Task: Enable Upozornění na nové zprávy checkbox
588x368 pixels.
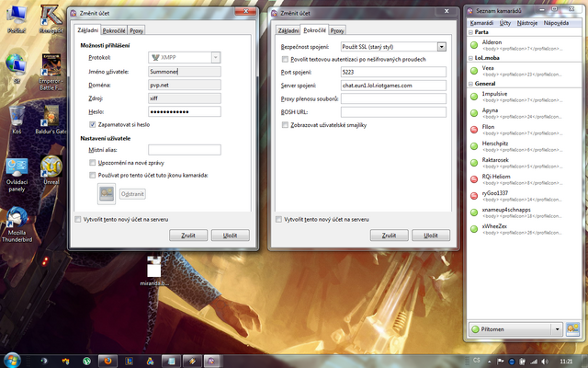Action: click(x=92, y=163)
